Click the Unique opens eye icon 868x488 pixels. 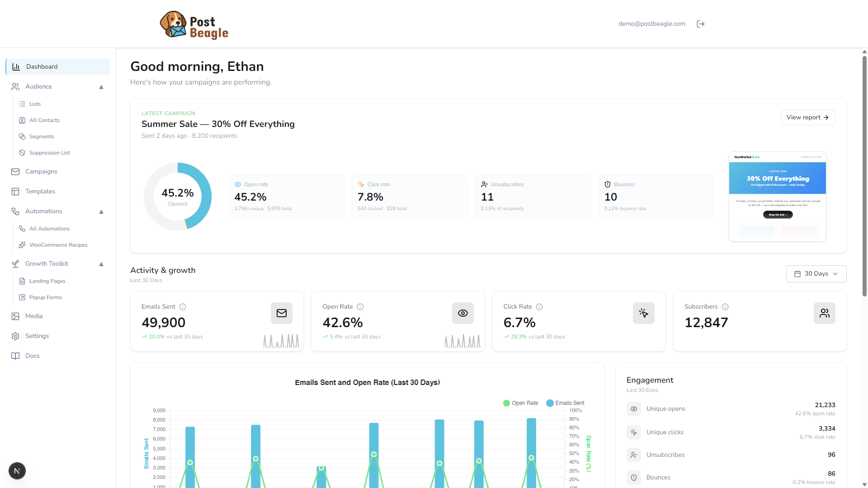[634, 409]
